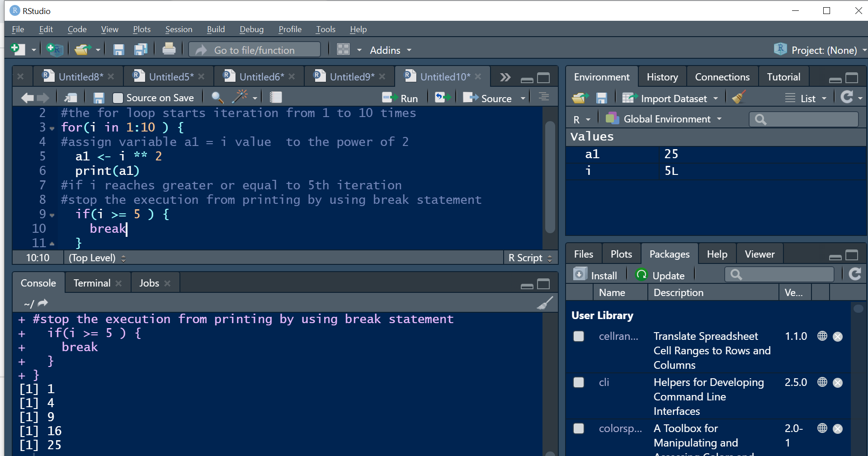Click the Go to file/function field
The height and width of the screenshot is (456, 868).
[x=255, y=50]
